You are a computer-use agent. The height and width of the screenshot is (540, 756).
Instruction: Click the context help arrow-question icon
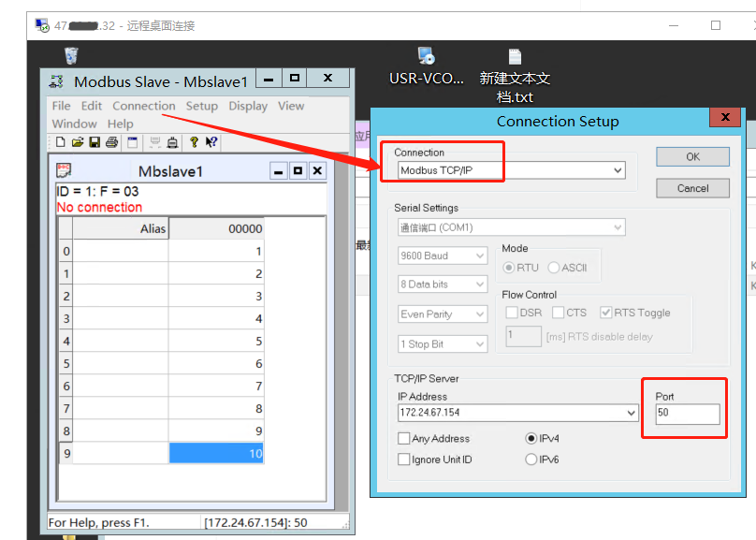click(x=211, y=142)
